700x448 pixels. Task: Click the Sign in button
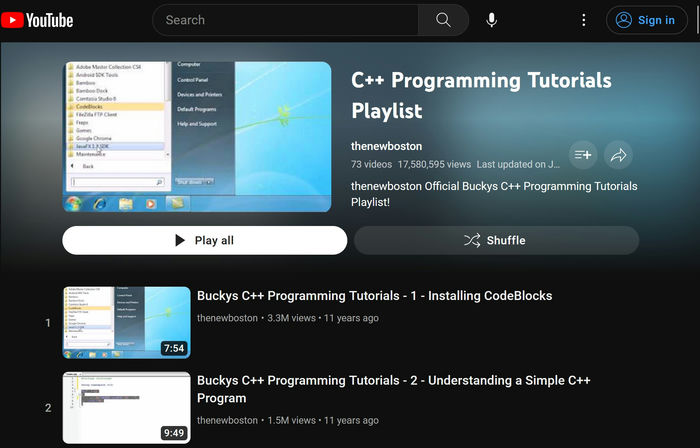point(646,20)
